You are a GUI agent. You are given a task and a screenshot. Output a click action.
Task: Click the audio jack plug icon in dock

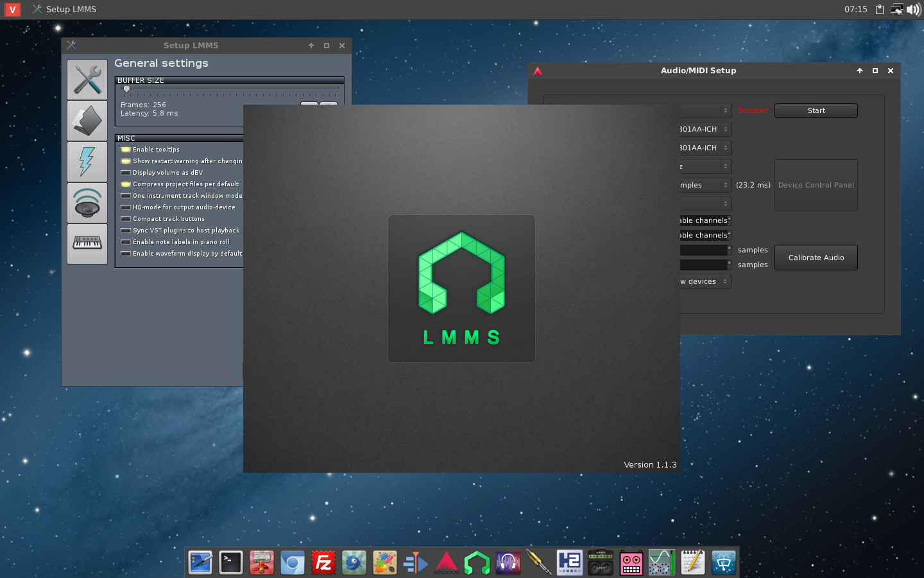coord(539,563)
